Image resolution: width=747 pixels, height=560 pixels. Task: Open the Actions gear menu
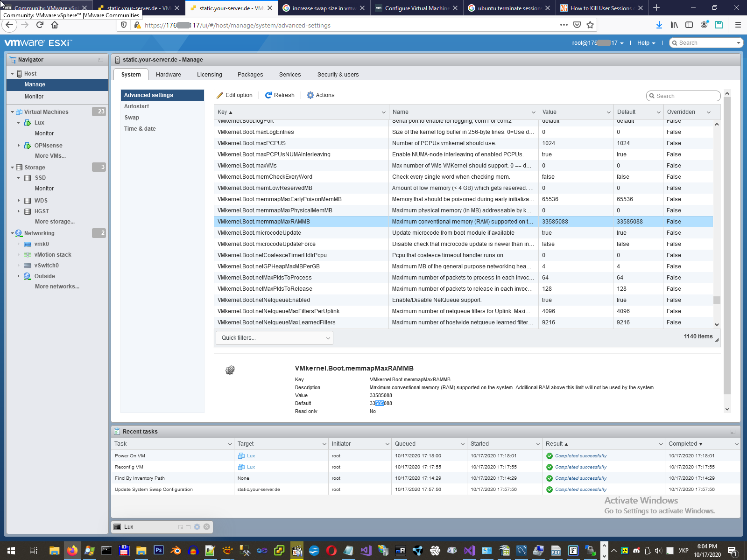coord(321,95)
